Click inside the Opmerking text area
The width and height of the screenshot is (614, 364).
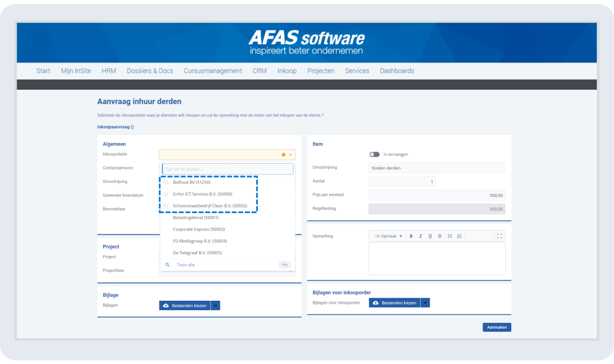(x=437, y=258)
